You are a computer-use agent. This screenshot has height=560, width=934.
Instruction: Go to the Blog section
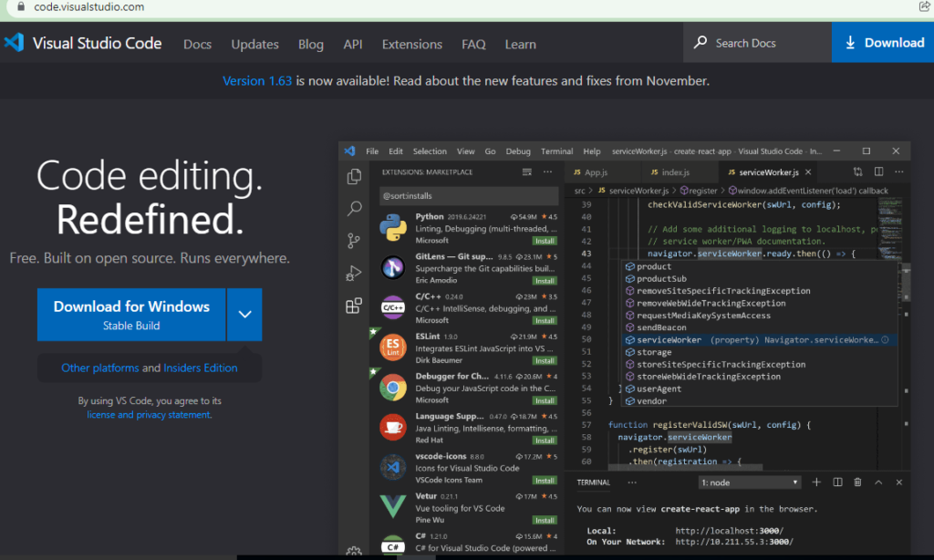pyautogui.click(x=310, y=44)
